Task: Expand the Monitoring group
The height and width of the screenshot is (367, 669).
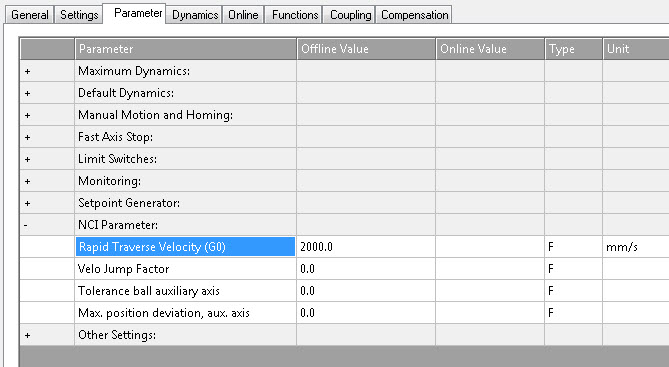Action: pyautogui.click(x=27, y=181)
